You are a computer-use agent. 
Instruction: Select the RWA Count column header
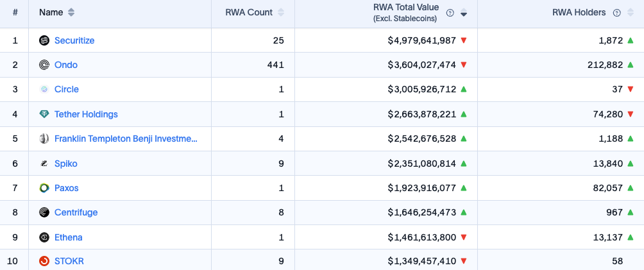pos(249,12)
